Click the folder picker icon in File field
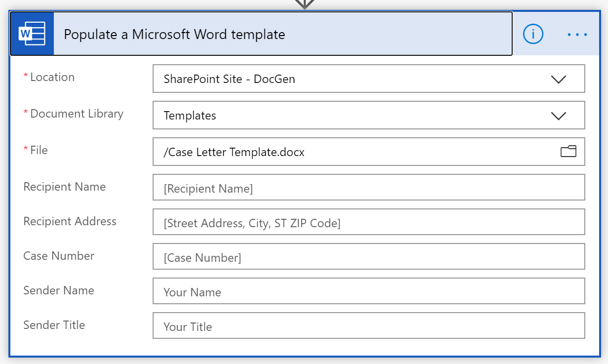Image resolution: width=608 pixels, height=364 pixels. point(568,151)
